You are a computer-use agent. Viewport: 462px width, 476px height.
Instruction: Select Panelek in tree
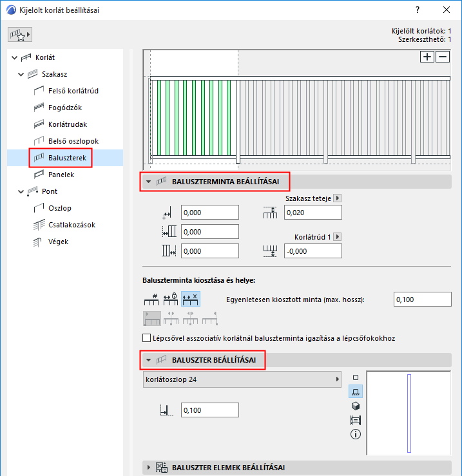coord(61,175)
